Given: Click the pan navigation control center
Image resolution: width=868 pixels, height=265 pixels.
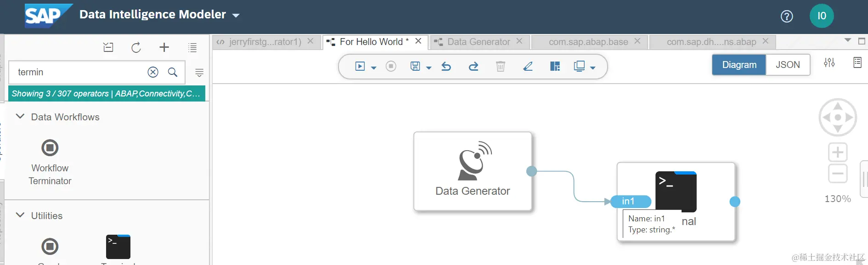Looking at the screenshot, I should (x=838, y=117).
